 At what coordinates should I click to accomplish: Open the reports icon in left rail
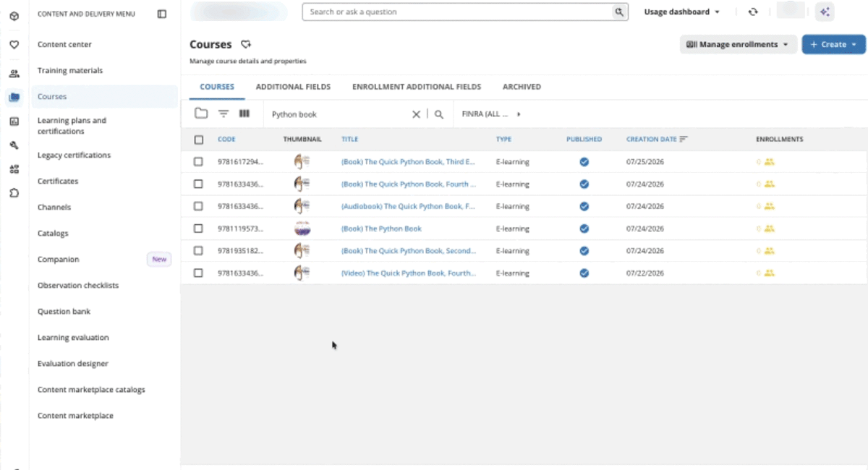[x=14, y=121]
